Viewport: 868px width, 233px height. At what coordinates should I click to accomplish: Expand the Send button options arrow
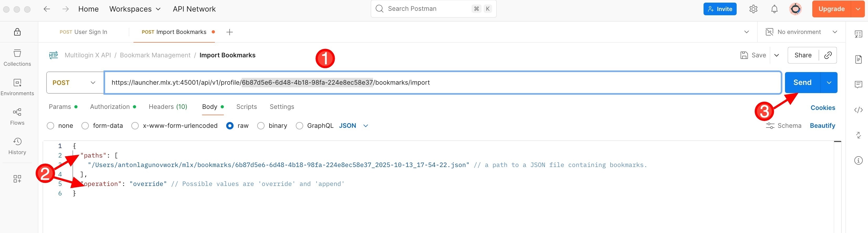coord(829,83)
